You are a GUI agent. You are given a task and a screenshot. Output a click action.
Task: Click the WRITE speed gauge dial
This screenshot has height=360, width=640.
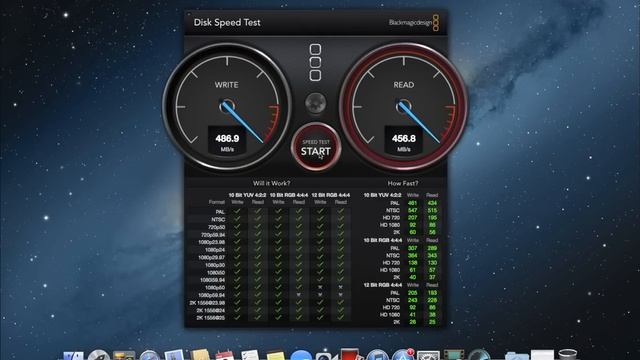tap(227, 107)
